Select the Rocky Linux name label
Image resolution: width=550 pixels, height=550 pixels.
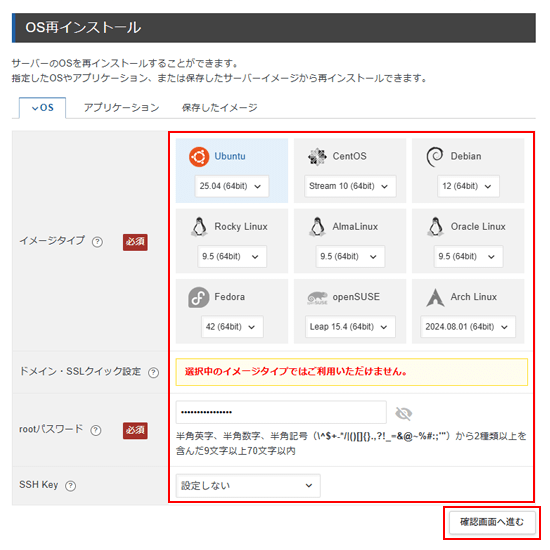[241, 227]
